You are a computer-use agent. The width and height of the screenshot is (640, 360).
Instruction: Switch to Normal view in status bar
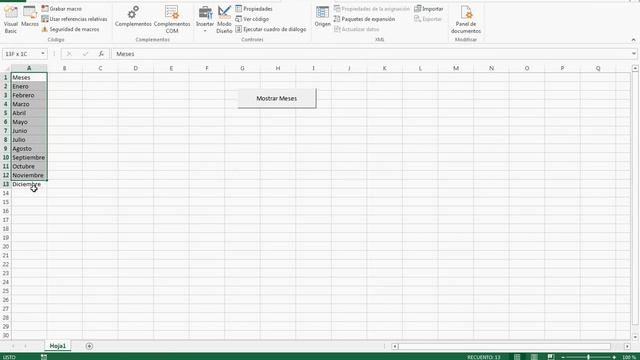pos(517,357)
